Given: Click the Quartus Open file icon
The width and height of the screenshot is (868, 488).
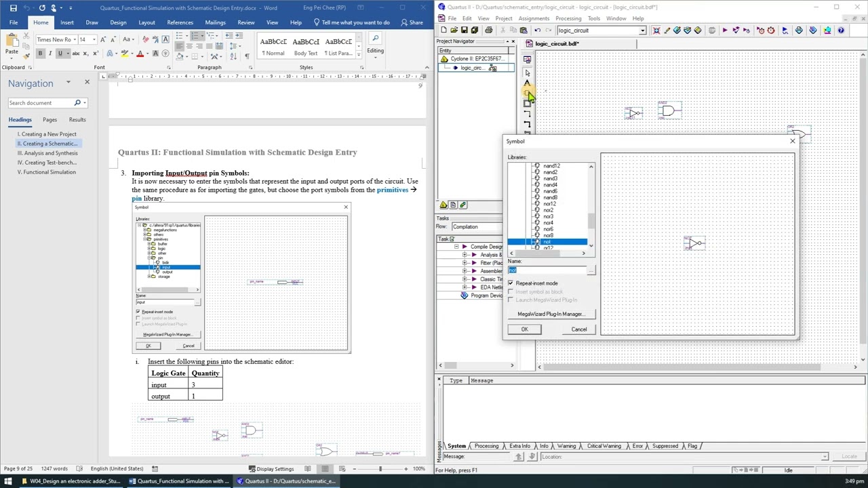Looking at the screenshot, I should point(454,30).
